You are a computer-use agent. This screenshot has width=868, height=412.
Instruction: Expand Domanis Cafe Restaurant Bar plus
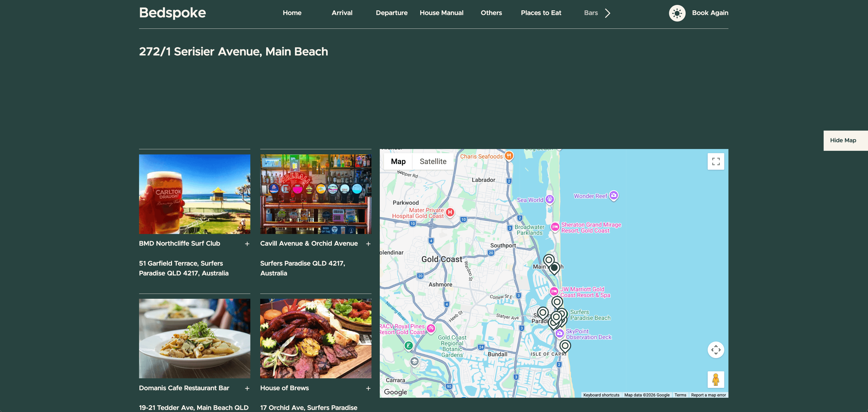click(x=247, y=388)
